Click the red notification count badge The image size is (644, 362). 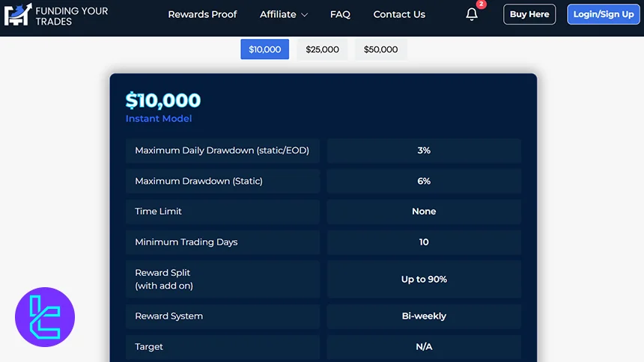pos(481,4)
